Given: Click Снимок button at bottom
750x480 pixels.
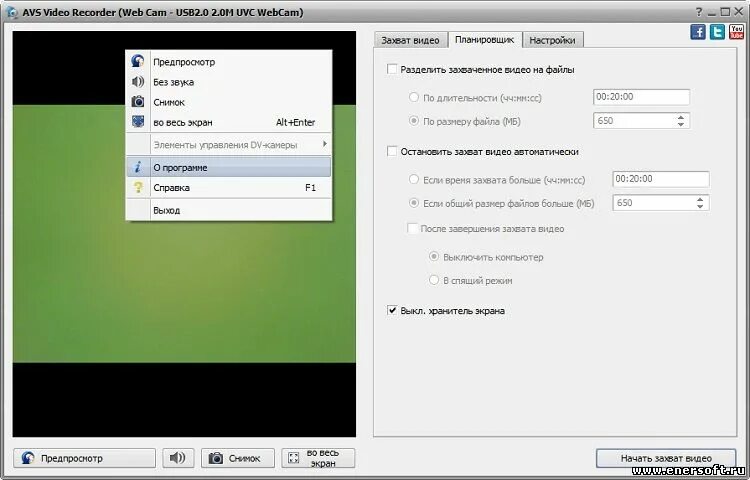Looking at the screenshot, I should pyautogui.click(x=238, y=458).
